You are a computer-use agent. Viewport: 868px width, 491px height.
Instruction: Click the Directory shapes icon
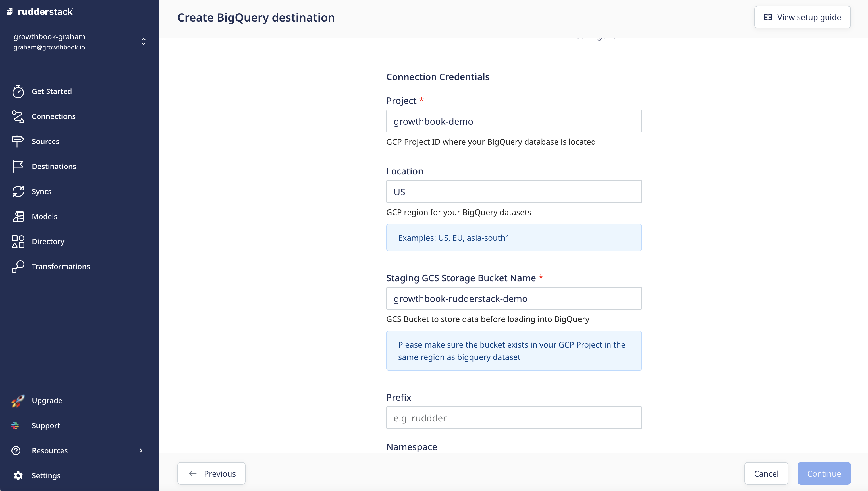pos(18,242)
